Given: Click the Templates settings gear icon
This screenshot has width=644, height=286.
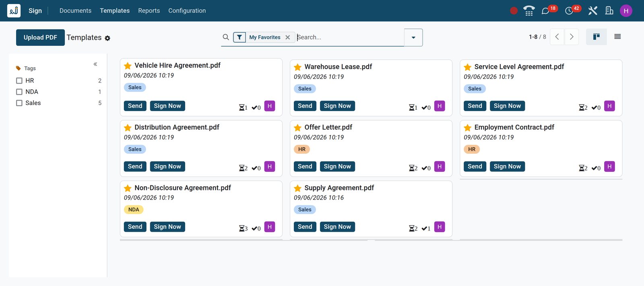Looking at the screenshot, I should pos(107,38).
